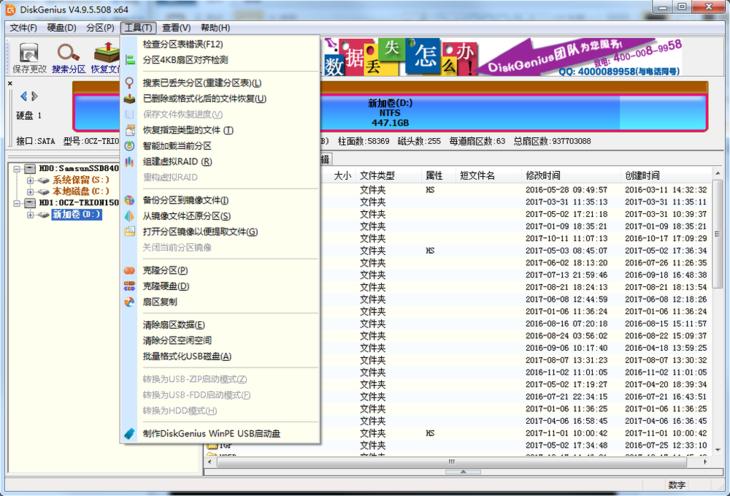Click the 已删除或格式化后的文件恢复 icon
The image size is (730, 496).
[x=130, y=99]
